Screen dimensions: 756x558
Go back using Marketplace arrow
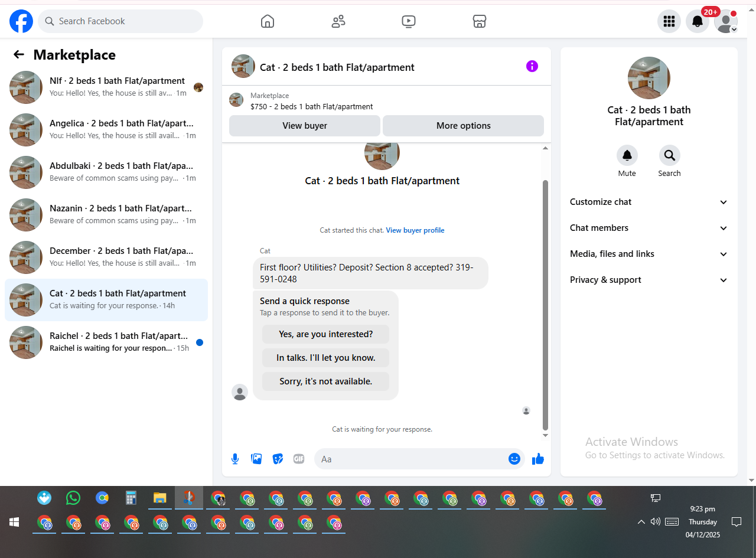click(19, 55)
